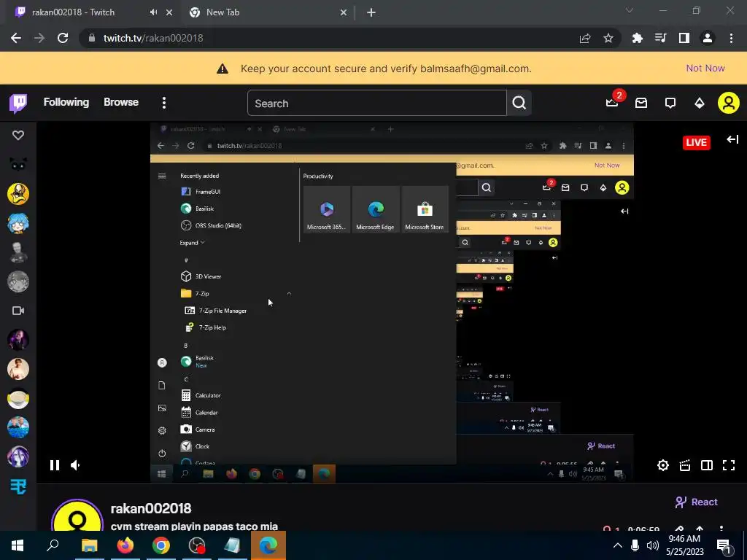Go back with the browser back arrow
Image resolution: width=747 pixels, height=560 pixels.
click(x=16, y=38)
